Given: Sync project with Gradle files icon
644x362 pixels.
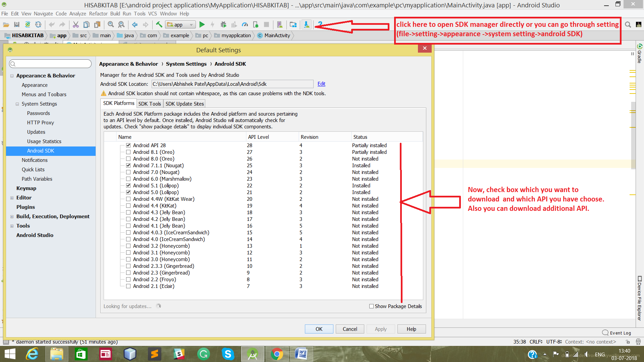Looking at the screenshot, I should pos(28,24).
